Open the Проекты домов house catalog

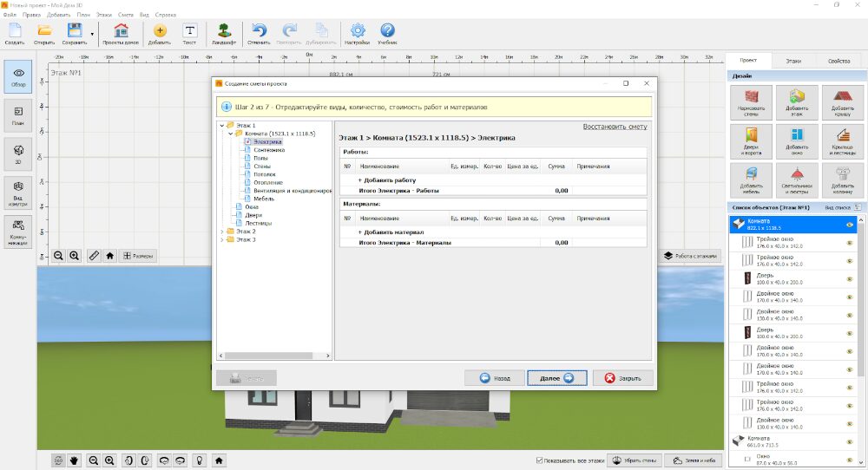[121, 34]
